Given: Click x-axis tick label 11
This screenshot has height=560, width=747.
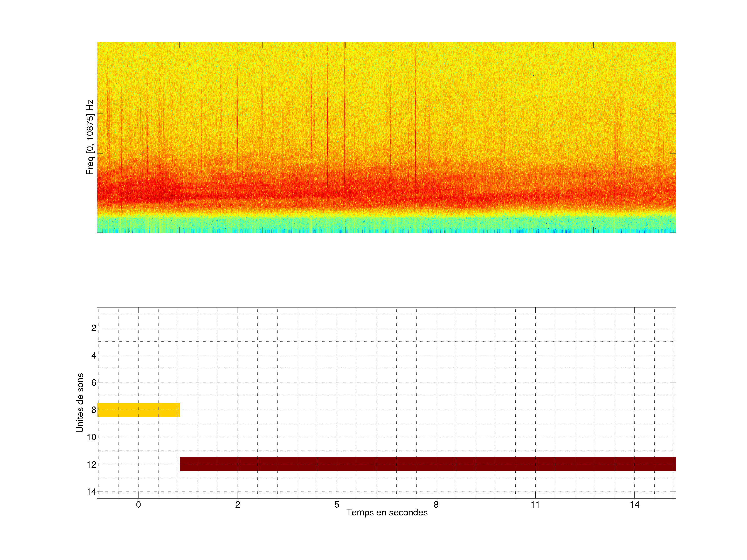Looking at the screenshot, I should pyautogui.click(x=535, y=505).
